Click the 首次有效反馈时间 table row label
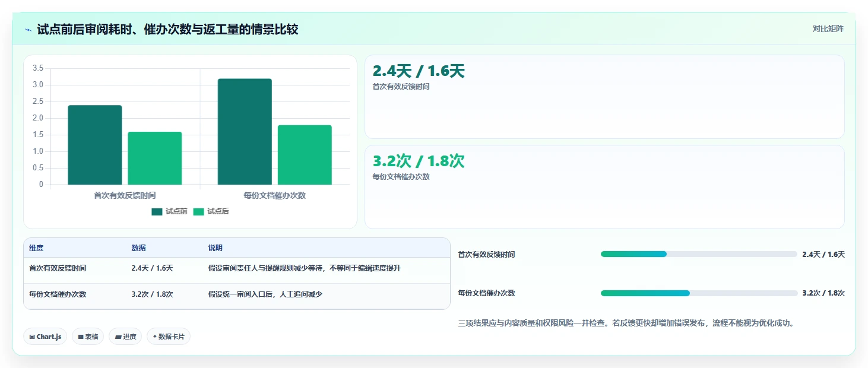Viewport: 868px width, 368px height. (x=58, y=268)
